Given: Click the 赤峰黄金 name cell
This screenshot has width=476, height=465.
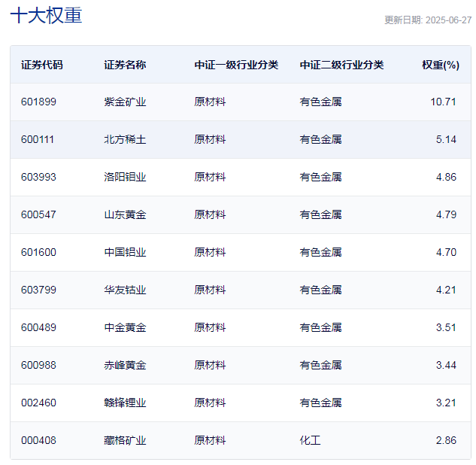Looking at the screenshot, I should tap(125, 365).
